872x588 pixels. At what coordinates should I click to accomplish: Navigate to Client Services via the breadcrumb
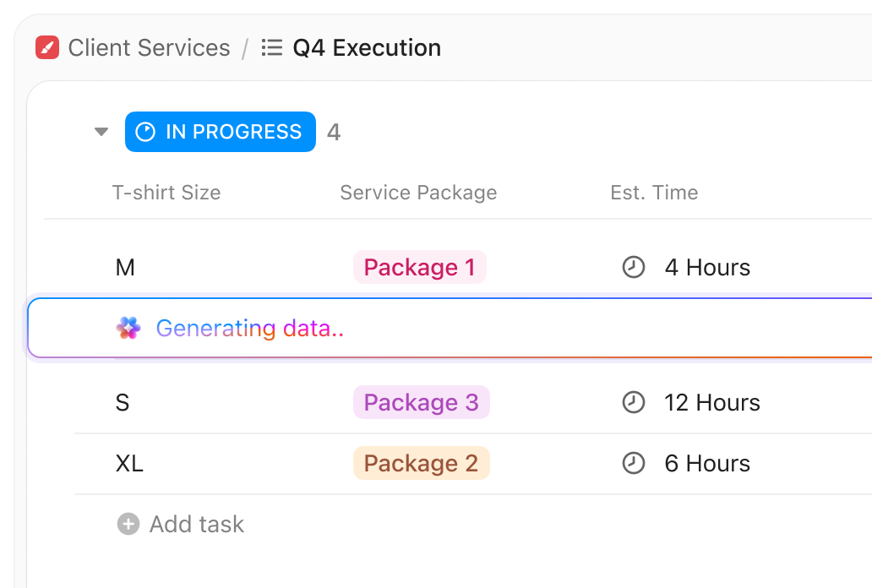150,47
